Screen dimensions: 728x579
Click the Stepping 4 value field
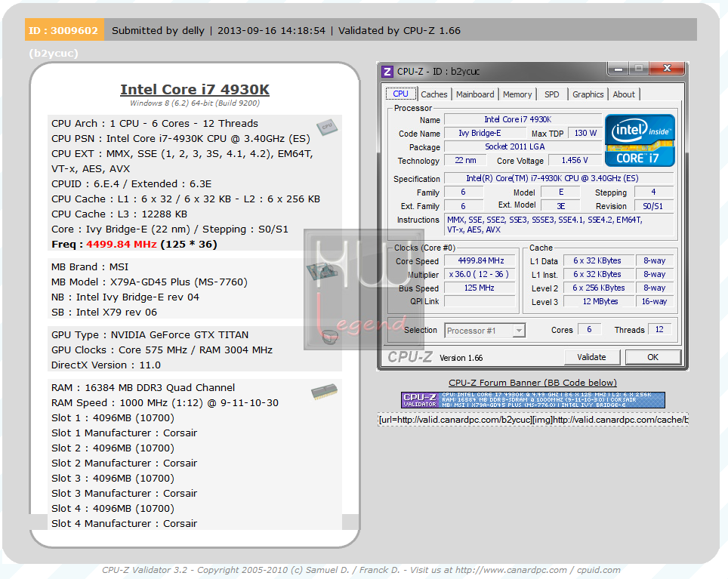click(654, 192)
